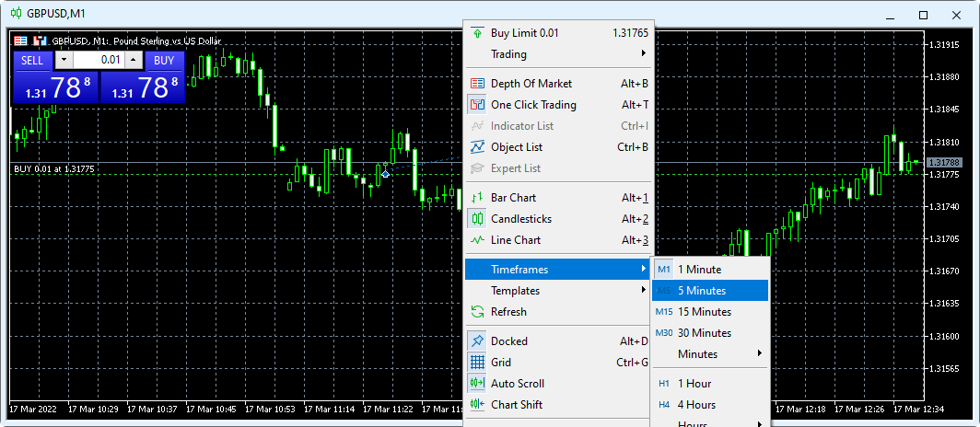Increase volume with the up stepper arrow
The height and width of the screenshot is (427, 980).
[134, 61]
